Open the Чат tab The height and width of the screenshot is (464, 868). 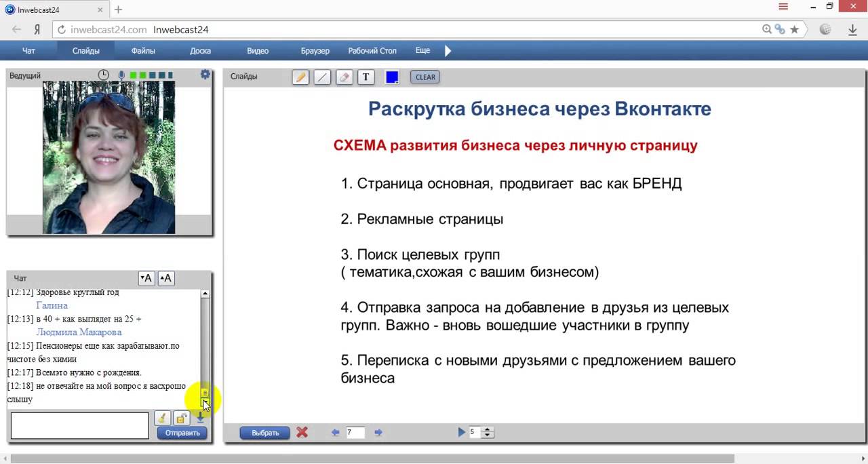click(x=28, y=51)
